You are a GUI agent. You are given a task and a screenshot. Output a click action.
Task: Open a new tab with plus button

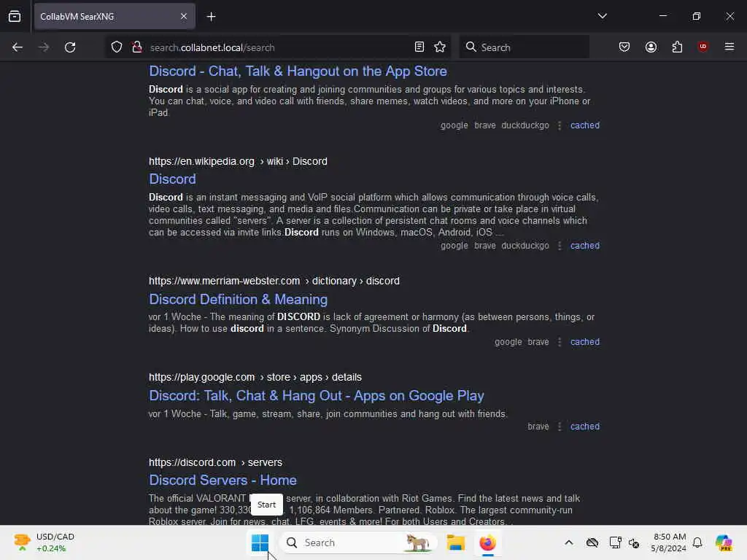point(211,17)
